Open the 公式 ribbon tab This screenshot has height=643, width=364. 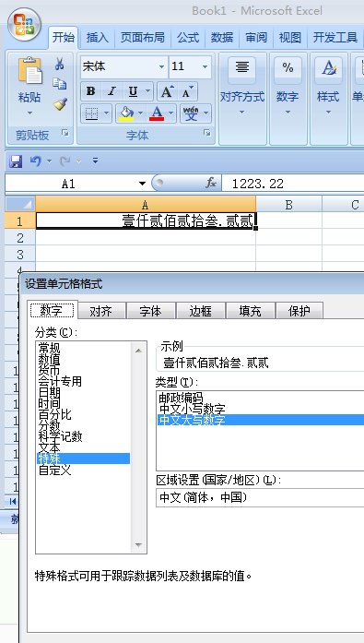[188, 38]
